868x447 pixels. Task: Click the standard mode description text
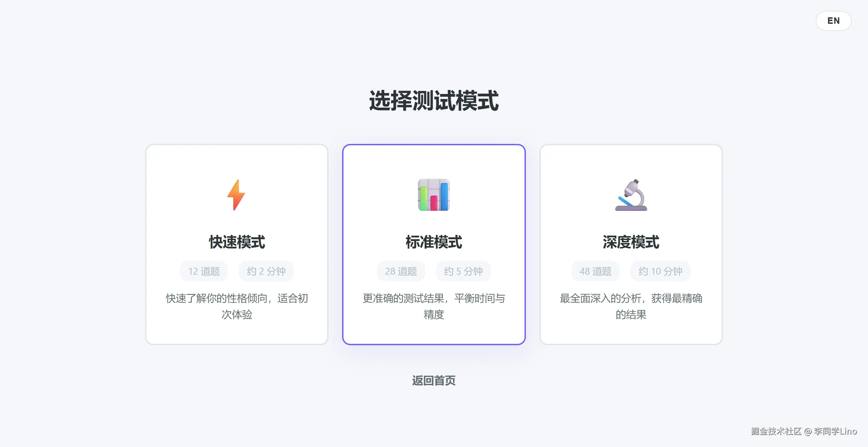[434, 306]
